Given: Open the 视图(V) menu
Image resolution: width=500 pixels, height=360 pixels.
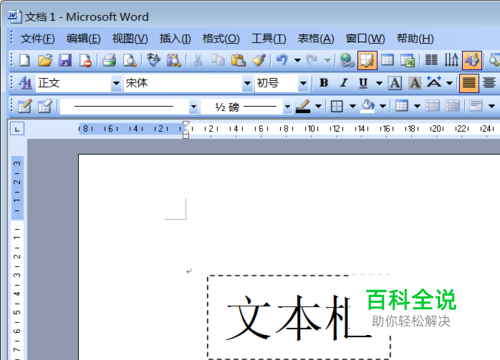Looking at the screenshot, I should point(130,39).
